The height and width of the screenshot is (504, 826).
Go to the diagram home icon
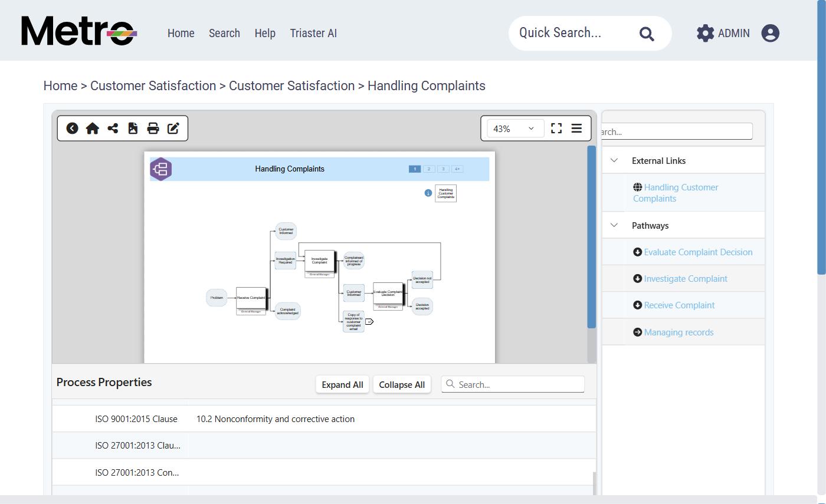pos(92,129)
